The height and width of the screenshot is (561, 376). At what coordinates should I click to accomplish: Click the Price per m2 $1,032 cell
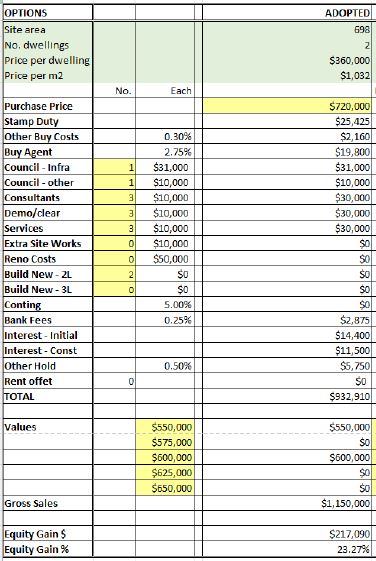[287, 75]
